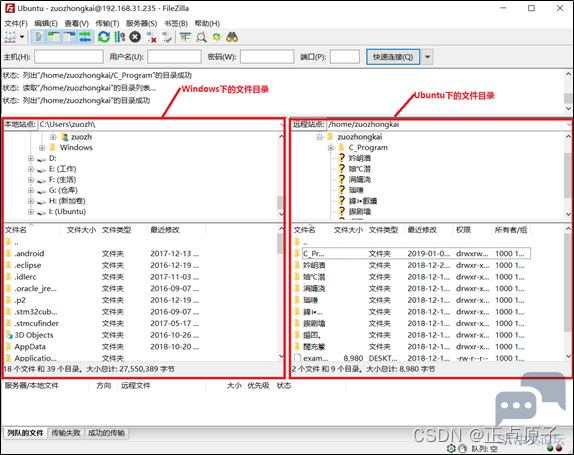
Task: Open the quick connect history dropdown
Action: pos(427,57)
